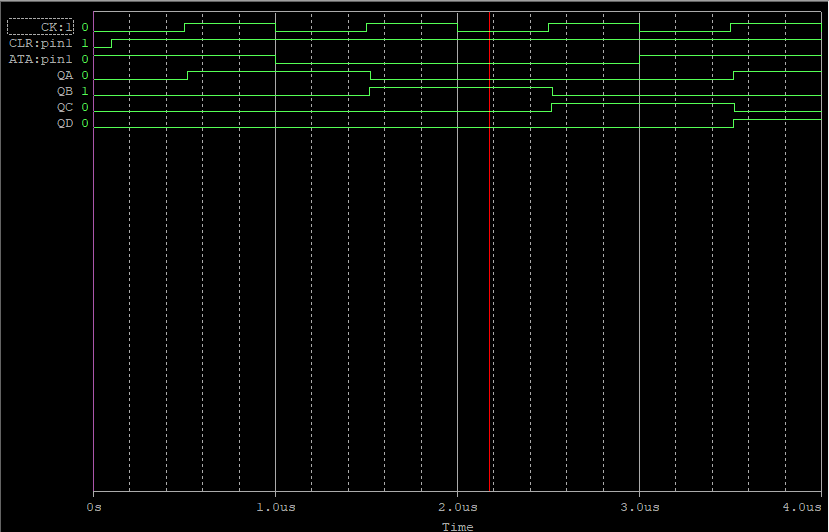The height and width of the screenshot is (532, 829).
Task: Click the 0s time axis label
Action: [94, 507]
